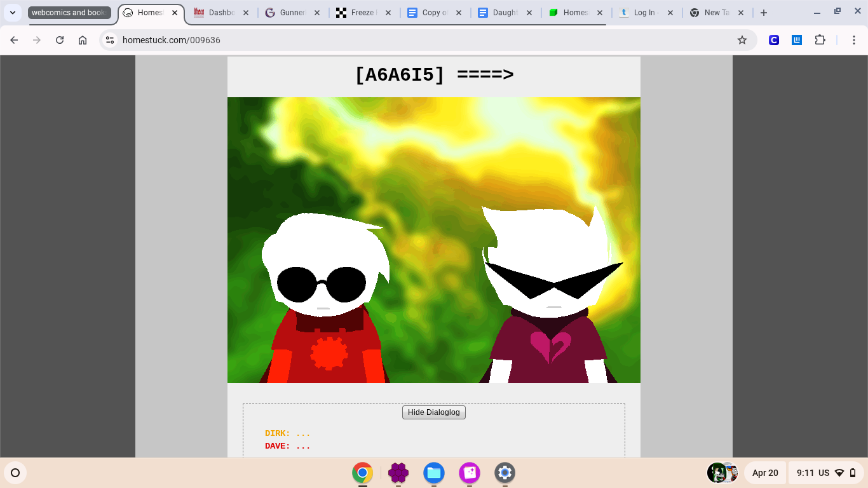Switch to the Dashboard tab

coord(222,13)
